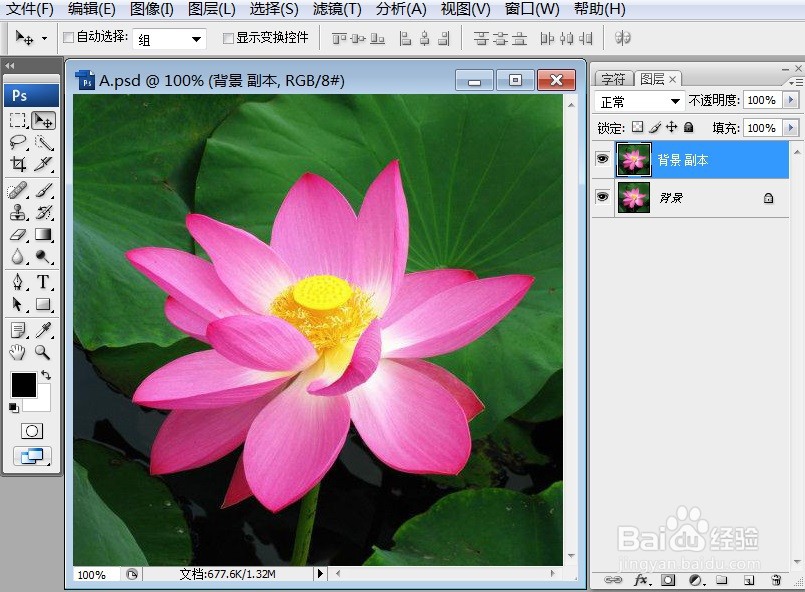Click the 不透明度 100% field

tap(762, 100)
